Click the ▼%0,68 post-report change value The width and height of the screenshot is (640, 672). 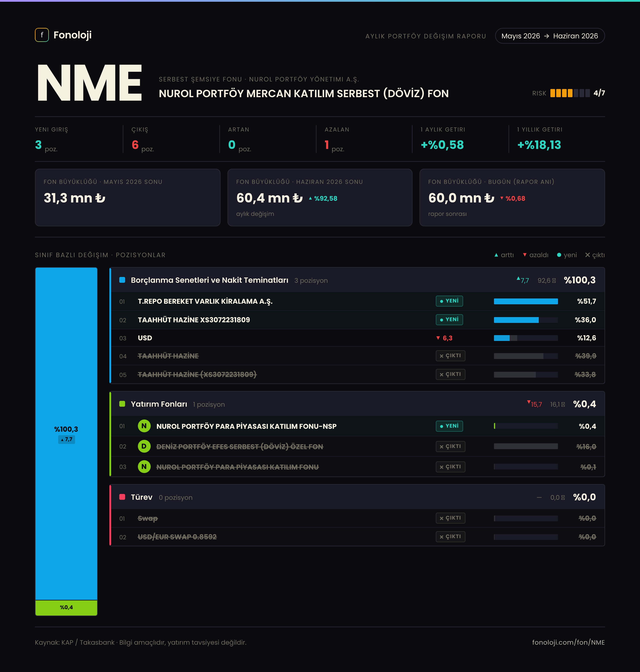coord(513,199)
